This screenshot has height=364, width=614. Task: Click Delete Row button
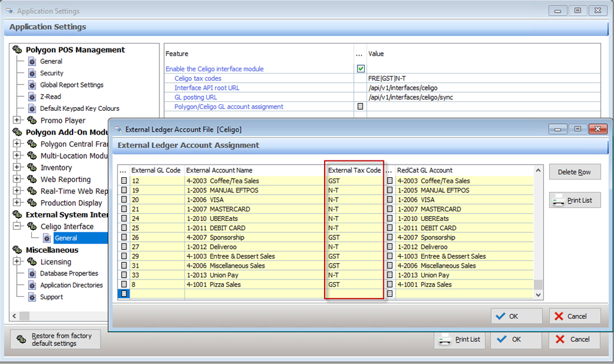[574, 172]
